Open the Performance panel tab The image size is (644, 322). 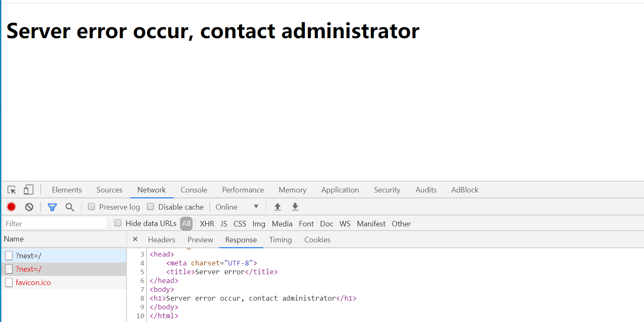[x=243, y=190]
